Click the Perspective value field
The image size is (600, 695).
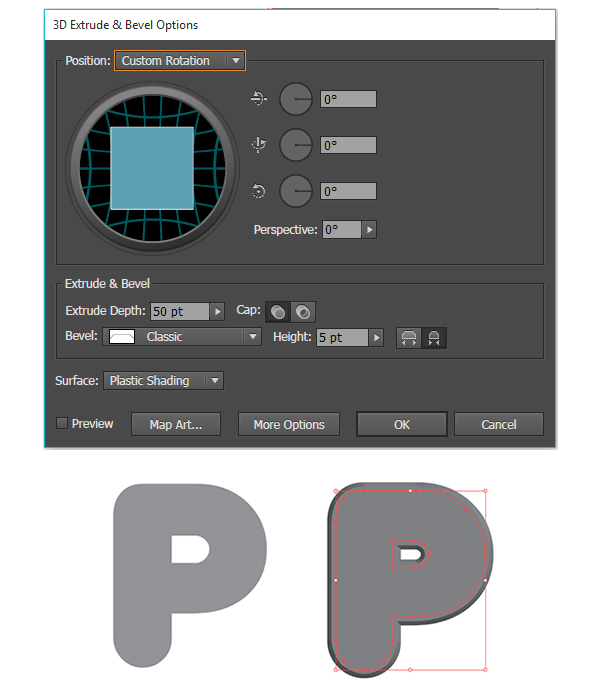coord(342,230)
